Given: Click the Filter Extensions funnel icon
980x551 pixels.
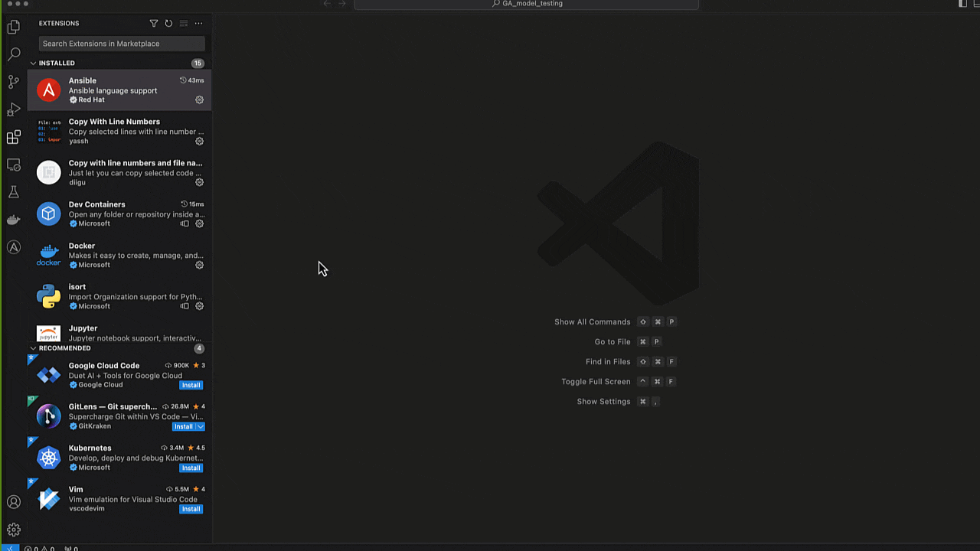Looking at the screenshot, I should 154,24.
